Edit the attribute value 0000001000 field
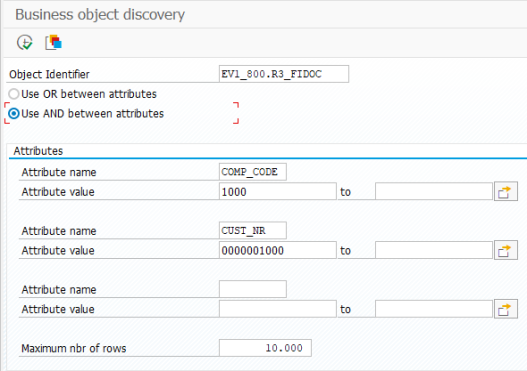This screenshot has width=527, height=371. (278, 250)
